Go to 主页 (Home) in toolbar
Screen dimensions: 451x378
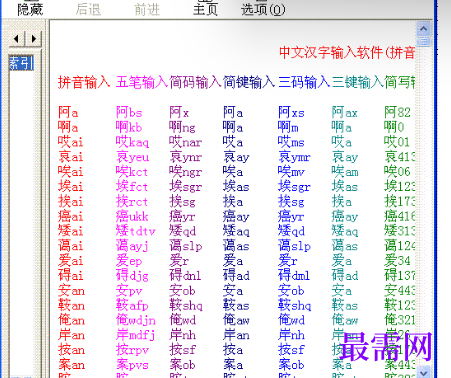tap(205, 9)
